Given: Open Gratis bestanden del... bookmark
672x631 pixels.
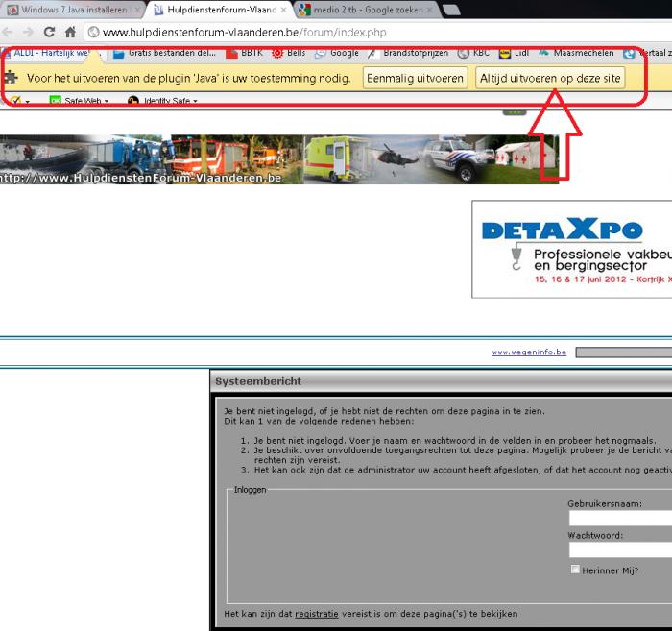Looking at the screenshot, I should tap(164, 53).
